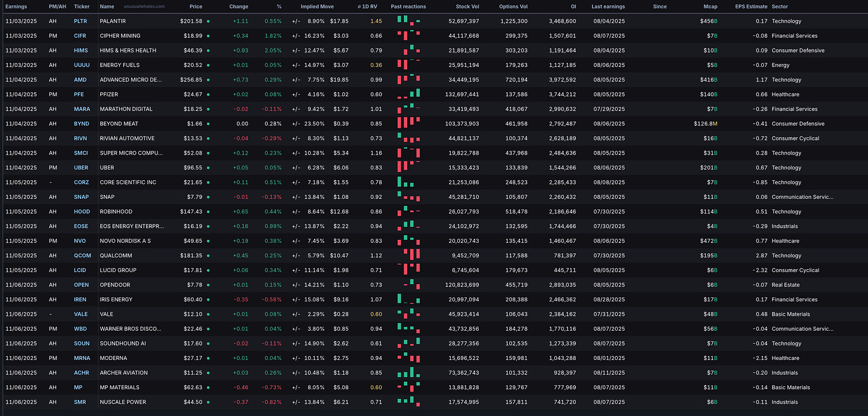The height and width of the screenshot is (416, 868).
Task: Open the AMD ticker link
Action: 80,79
